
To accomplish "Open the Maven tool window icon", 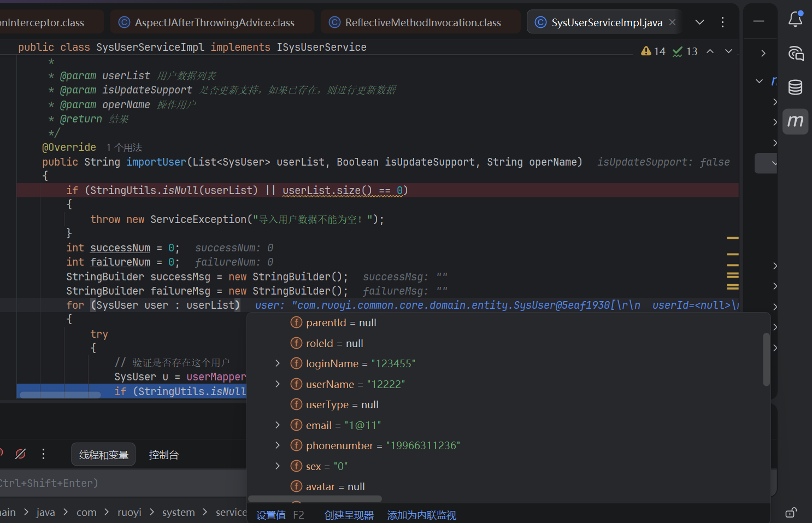I will tap(796, 121).
